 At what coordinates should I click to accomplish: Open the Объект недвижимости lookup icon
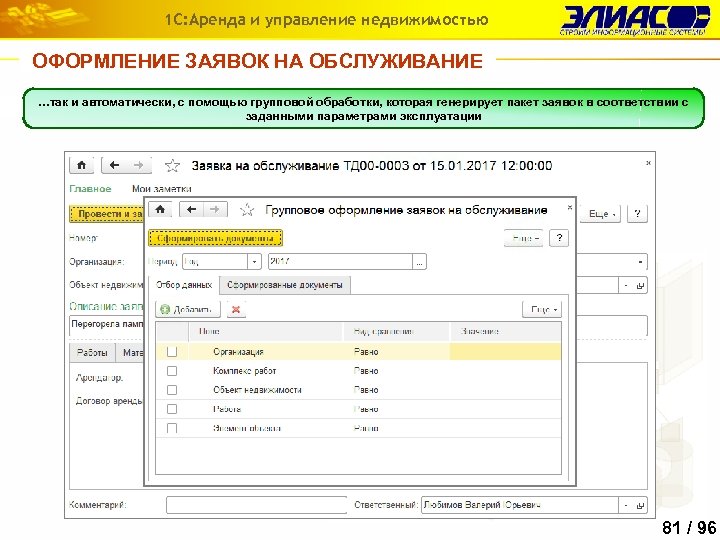pyautogui.click(x=640, y=286)
